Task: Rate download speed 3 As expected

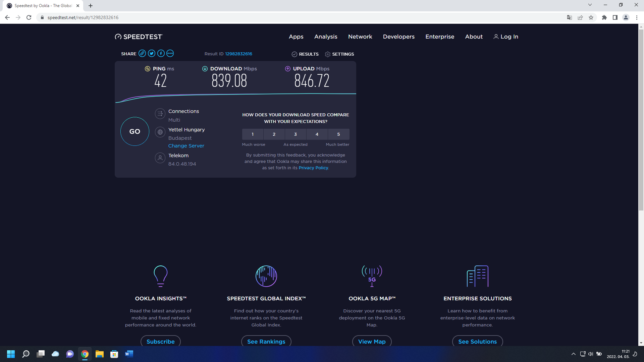Action: pos(296,134)
